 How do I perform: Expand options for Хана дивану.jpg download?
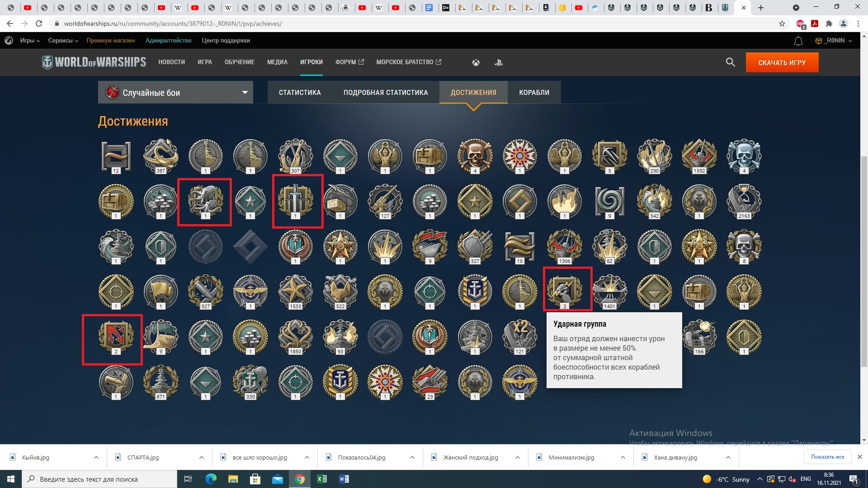tap(728, 457)
